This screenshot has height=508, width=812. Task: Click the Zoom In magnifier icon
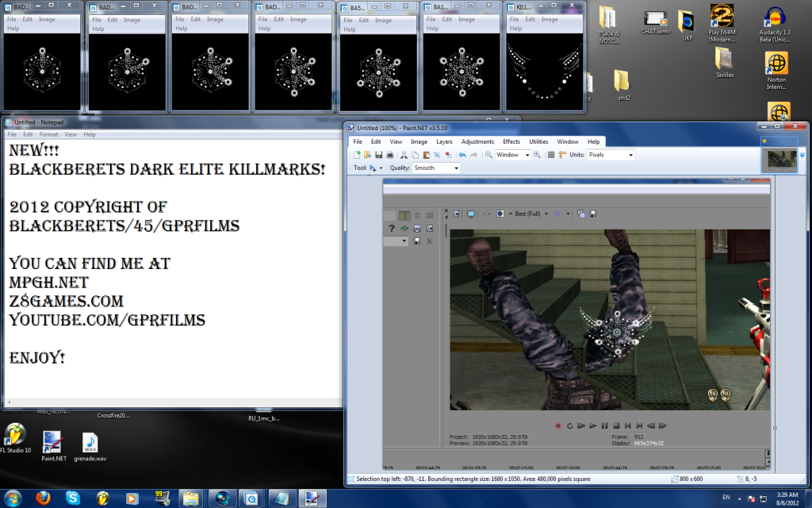tap(537, 155)
